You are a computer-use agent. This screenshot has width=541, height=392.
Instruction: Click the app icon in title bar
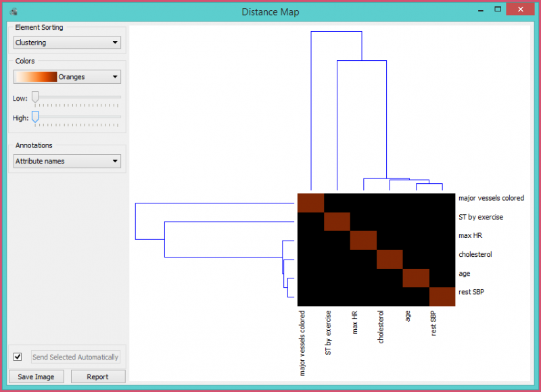pos(14,11)
